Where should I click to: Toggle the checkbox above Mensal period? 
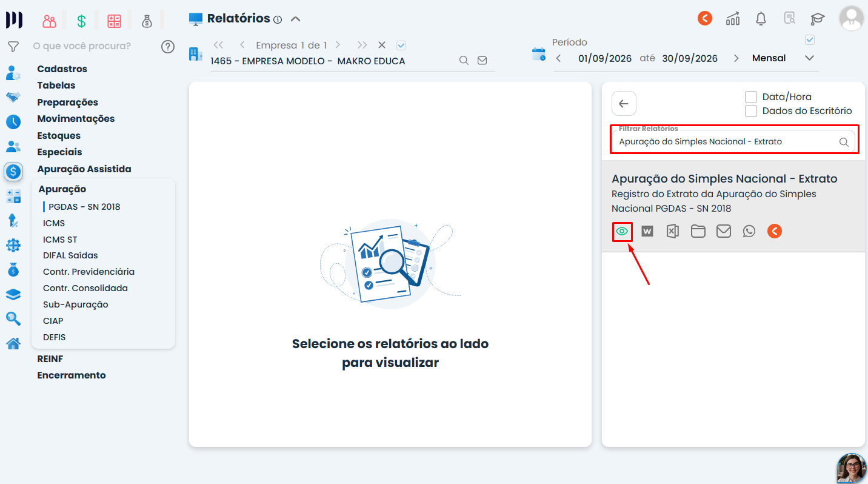pos(809,40)
